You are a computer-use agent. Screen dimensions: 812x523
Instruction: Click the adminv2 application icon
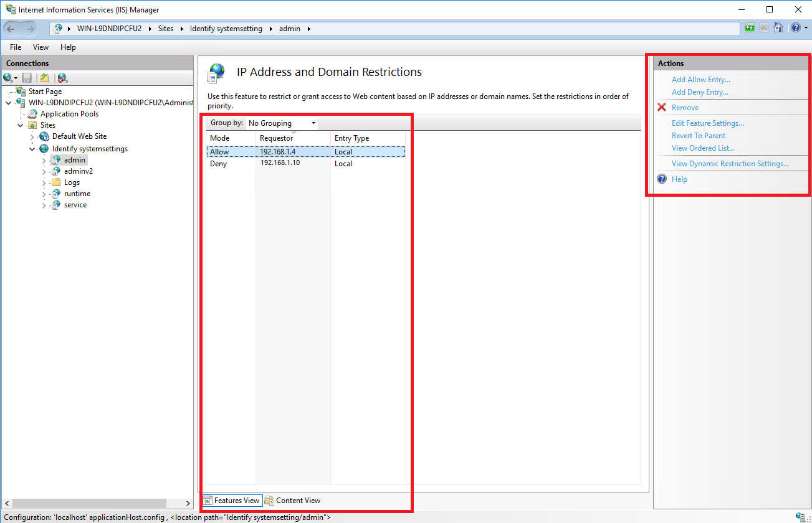pyautogui.click(x=57, y=171)
